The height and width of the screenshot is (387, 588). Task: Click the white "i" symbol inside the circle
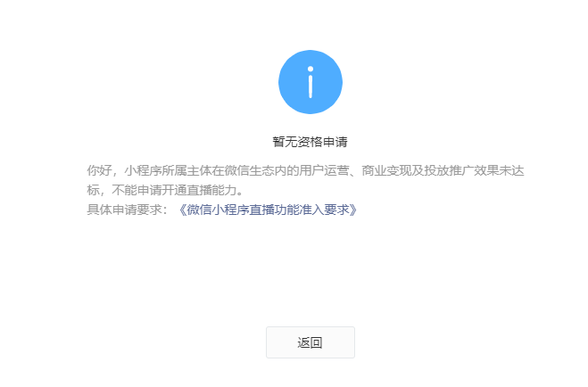coord(311,82)
